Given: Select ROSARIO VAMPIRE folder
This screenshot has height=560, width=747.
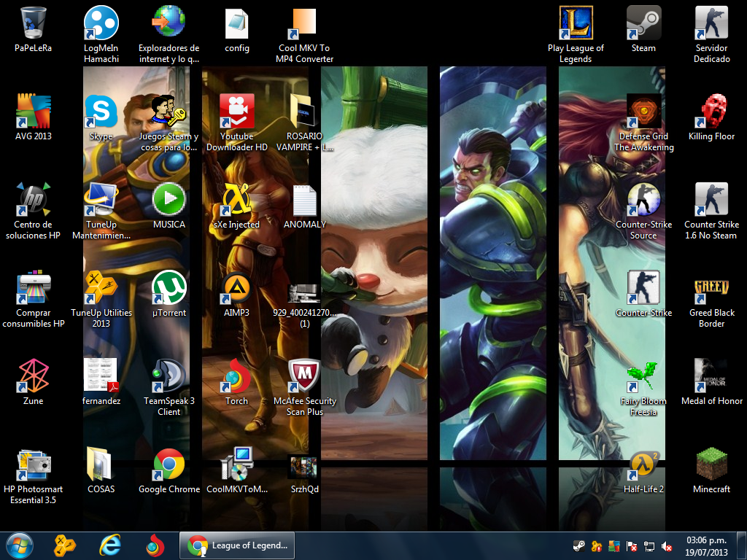Looking at the screenshot, I should point(303,111).
